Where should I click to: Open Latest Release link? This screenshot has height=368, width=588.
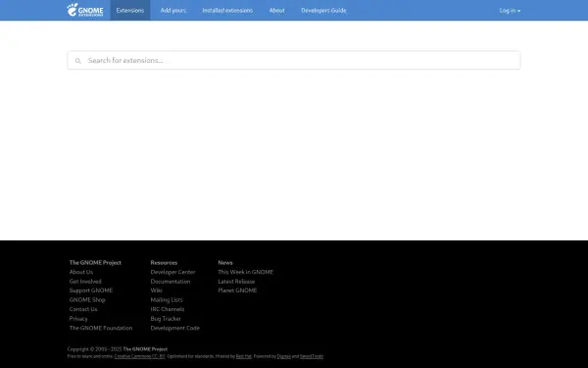236,282
